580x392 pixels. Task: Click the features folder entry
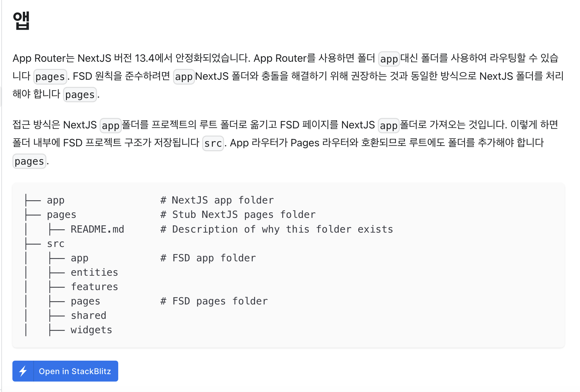(94, 287)
